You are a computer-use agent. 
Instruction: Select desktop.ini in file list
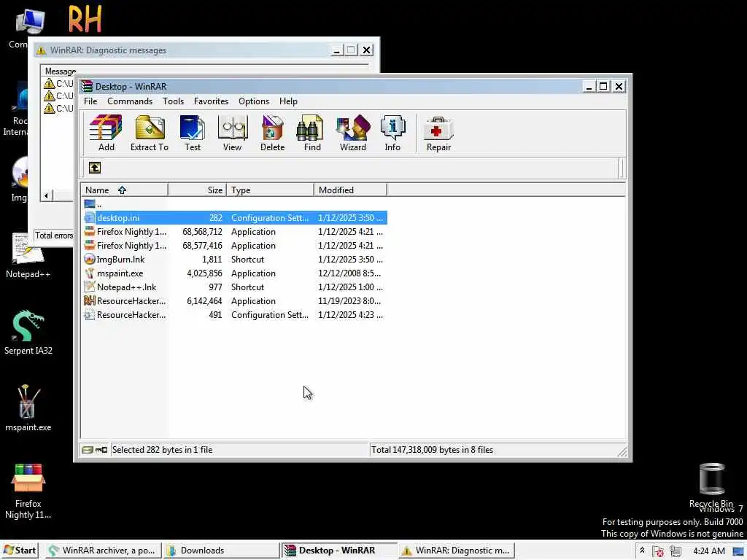pyautogui.click(x=235, y=217)
